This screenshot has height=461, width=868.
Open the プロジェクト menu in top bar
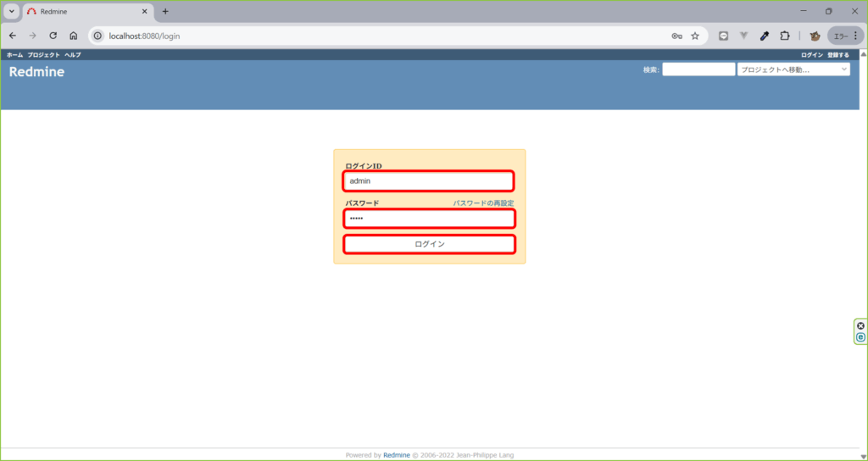(43, 55)
